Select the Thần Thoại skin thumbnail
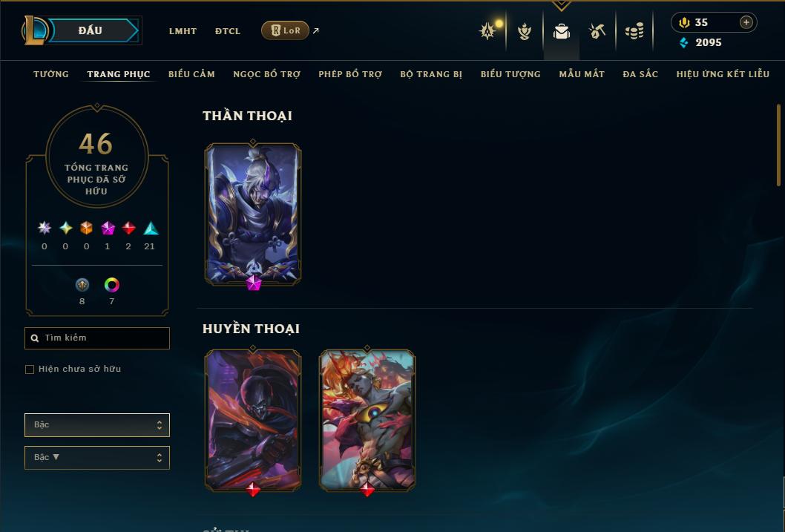Viewport: 785px width, 532px height. click(253, 214)
